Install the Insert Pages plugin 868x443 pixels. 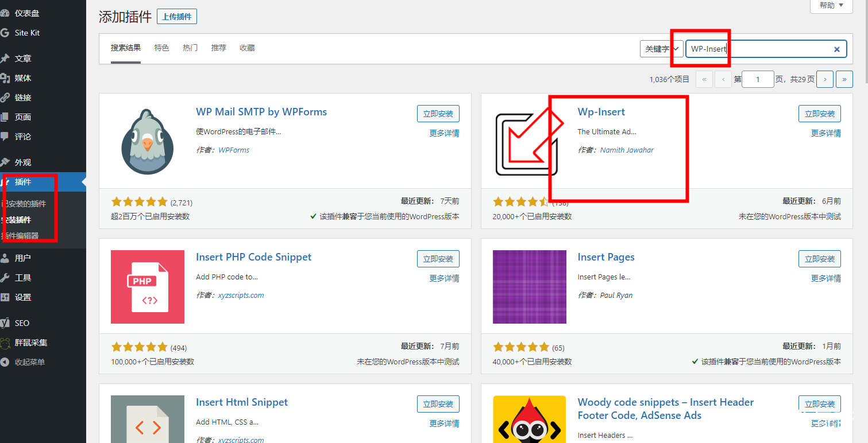(x=820, y=259)
